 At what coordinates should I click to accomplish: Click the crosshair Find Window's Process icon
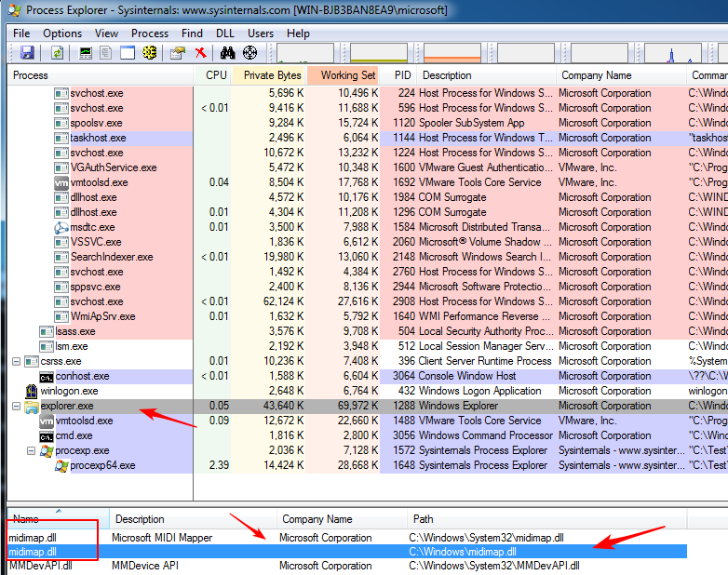pos(249,53)
